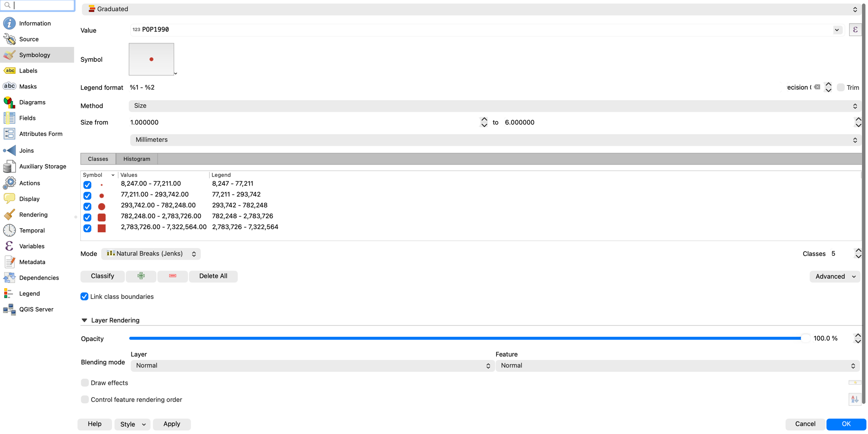The image size is (868, 434).
Task: Click the Classify button
Action: point(102,276)
